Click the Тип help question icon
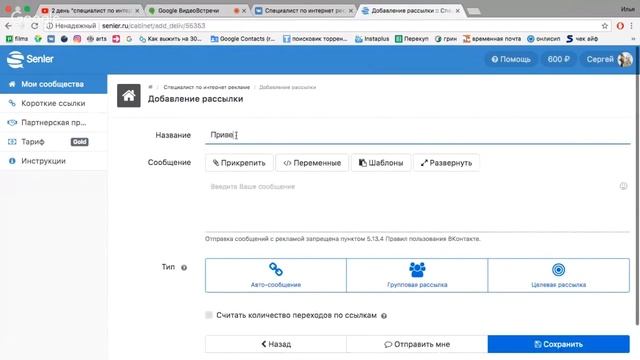Viewport: 640px width, 360px height. [x=184, y=268]
